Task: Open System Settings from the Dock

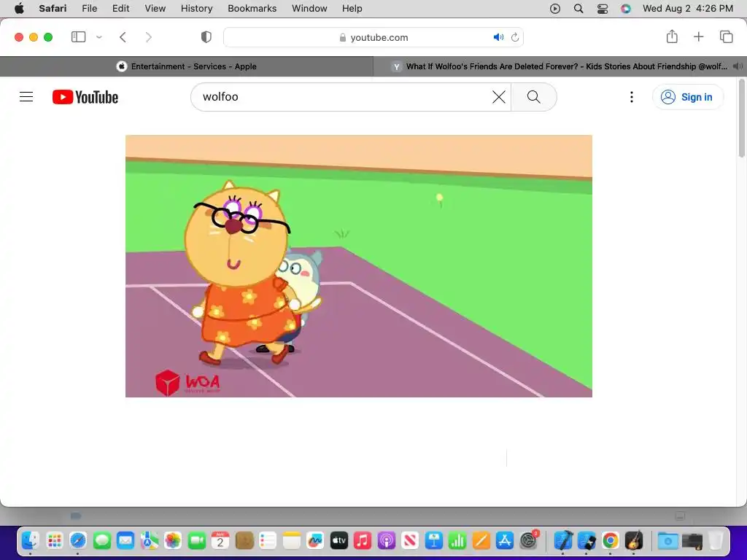Action: point(528,541)
